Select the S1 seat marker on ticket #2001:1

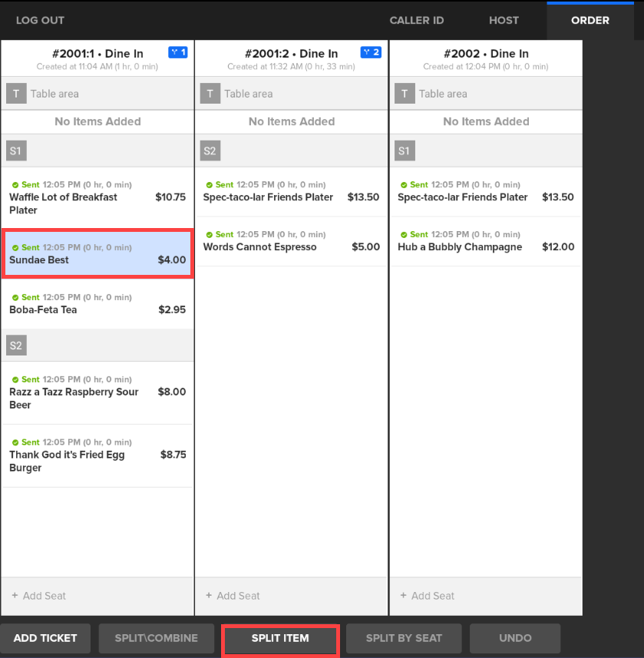16,151
